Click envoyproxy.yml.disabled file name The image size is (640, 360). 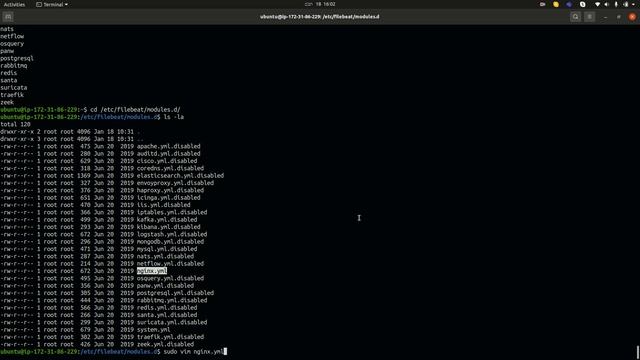tap(175, 183)
